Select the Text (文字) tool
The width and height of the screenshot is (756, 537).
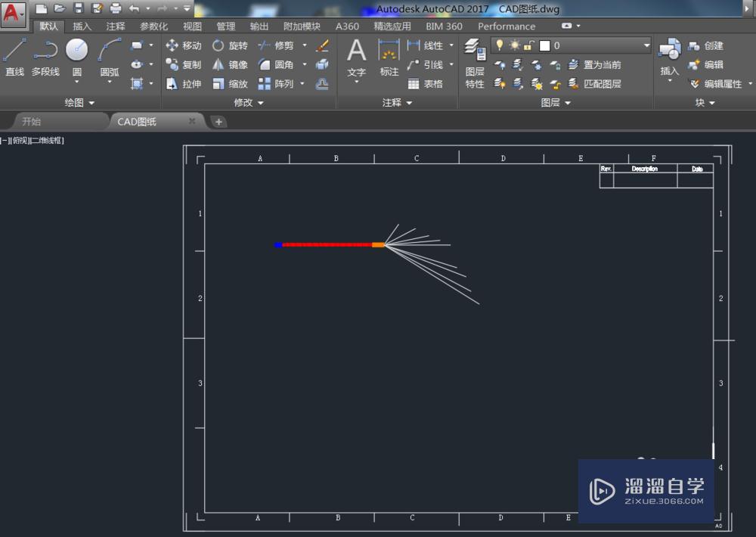(356, 53)
